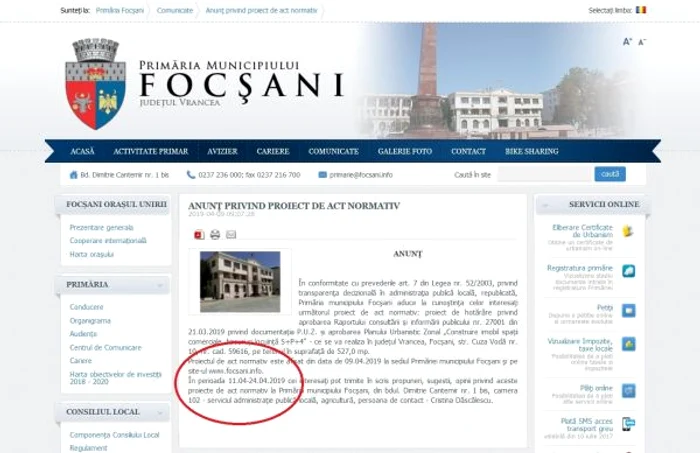Open Componența Consiliului Local link
The width and height of the screenshot is (700, 453).
coord(114,435)
